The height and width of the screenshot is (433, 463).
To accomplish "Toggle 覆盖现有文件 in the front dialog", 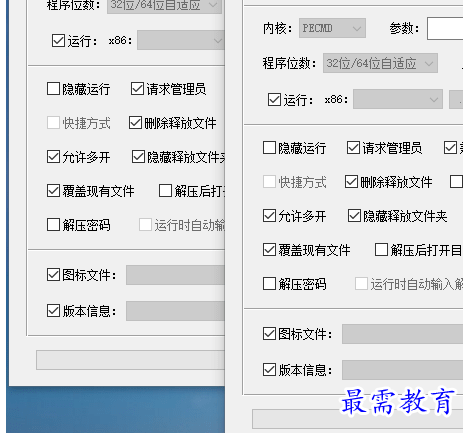I will point(269,250).
